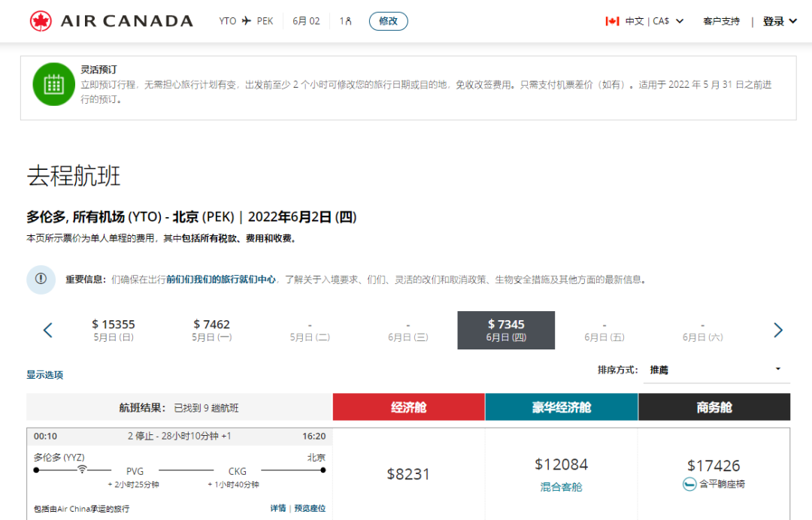Click the YTO origin code in header
Viewport: 812px width, 520px height.
tap(227, 21)
